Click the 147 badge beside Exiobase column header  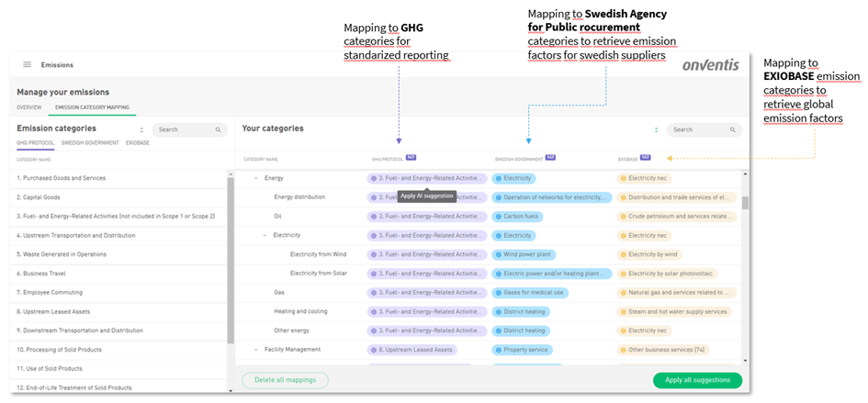645,158
